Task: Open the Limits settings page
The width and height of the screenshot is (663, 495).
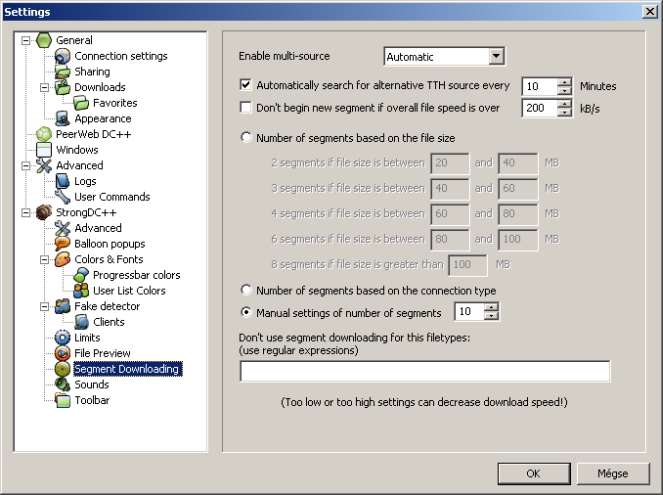Action: [x=87, y=338]
